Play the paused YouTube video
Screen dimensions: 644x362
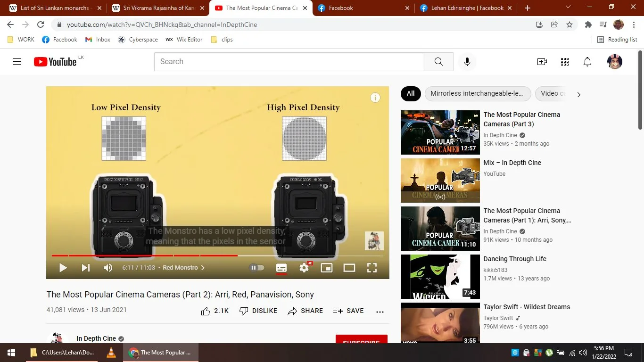pos(63,268)
